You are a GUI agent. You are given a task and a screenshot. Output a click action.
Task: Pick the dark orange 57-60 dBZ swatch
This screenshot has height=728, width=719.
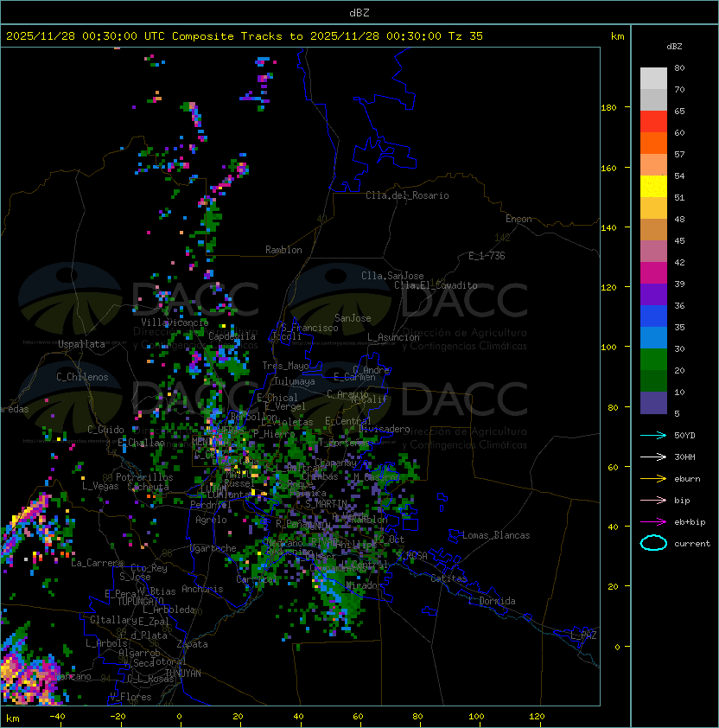pyautogui.click(x=653, y=143)
